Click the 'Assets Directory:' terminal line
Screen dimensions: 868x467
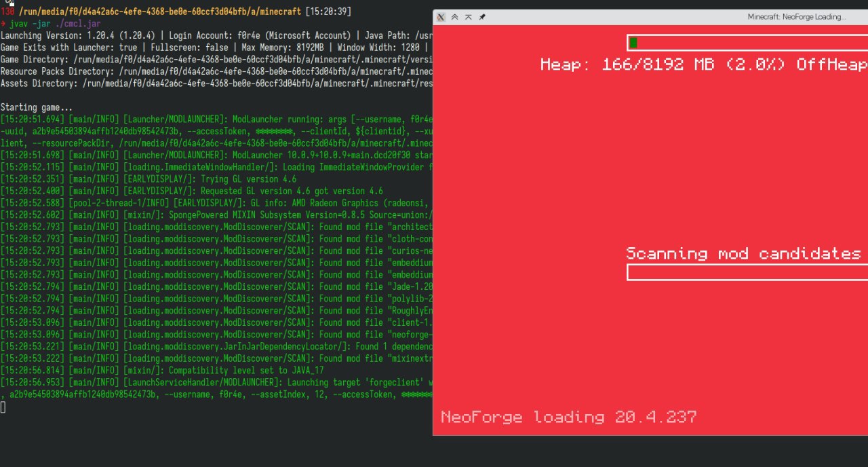(216, 83)
